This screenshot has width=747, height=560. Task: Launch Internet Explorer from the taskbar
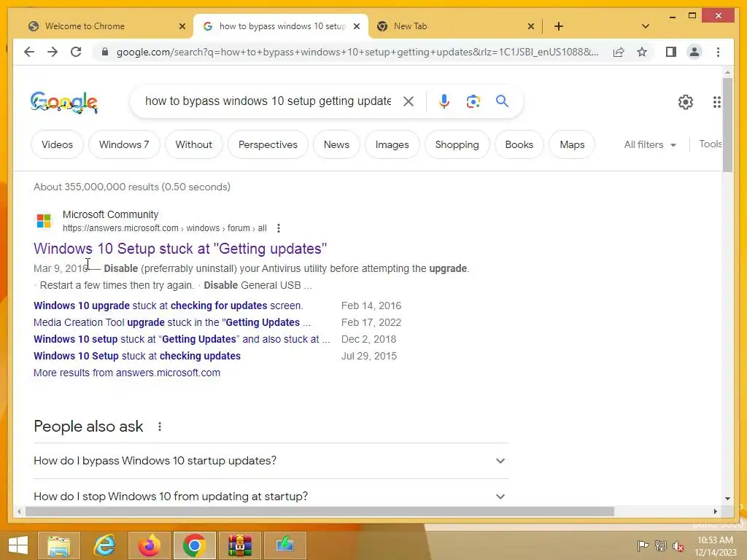coord(104,545)
